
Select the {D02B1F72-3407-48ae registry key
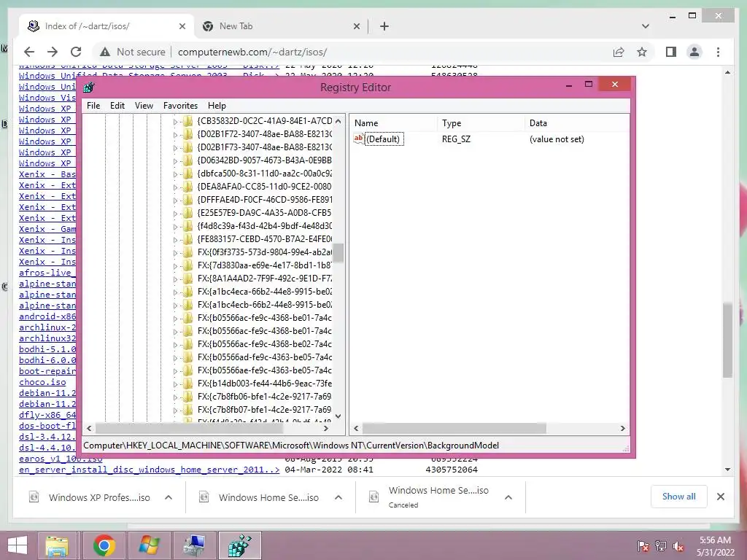[264, 134]
